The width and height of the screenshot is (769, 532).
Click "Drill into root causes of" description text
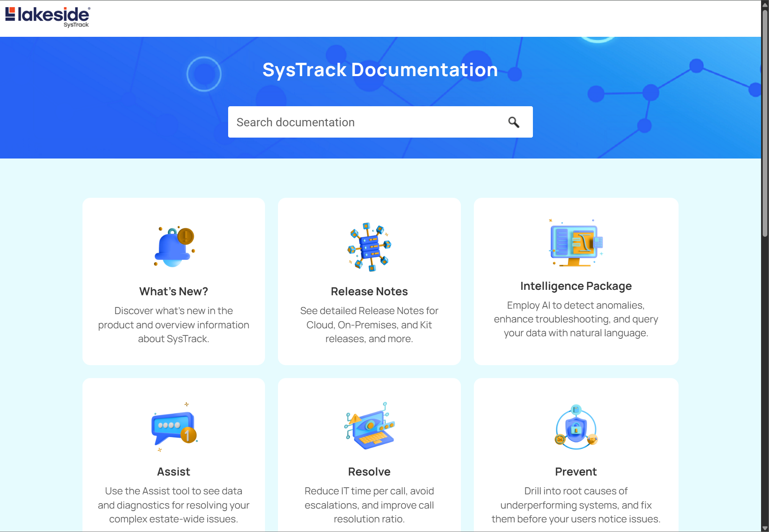(576, 491)
